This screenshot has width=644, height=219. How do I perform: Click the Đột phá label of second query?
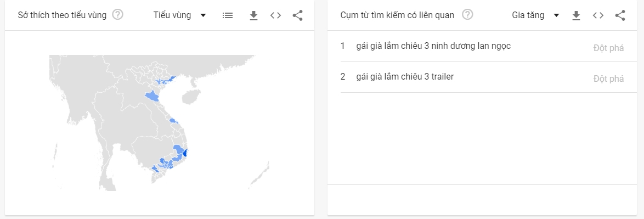coord(609,78)
